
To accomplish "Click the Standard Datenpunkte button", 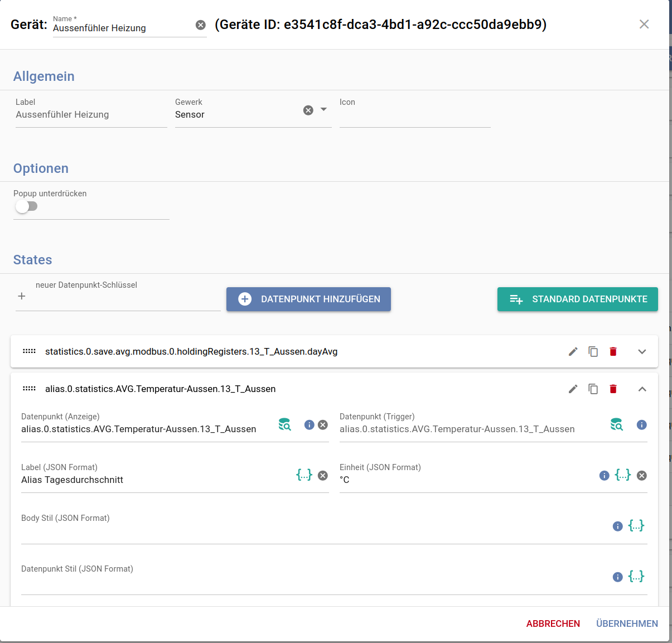I will tap(577, 299).
